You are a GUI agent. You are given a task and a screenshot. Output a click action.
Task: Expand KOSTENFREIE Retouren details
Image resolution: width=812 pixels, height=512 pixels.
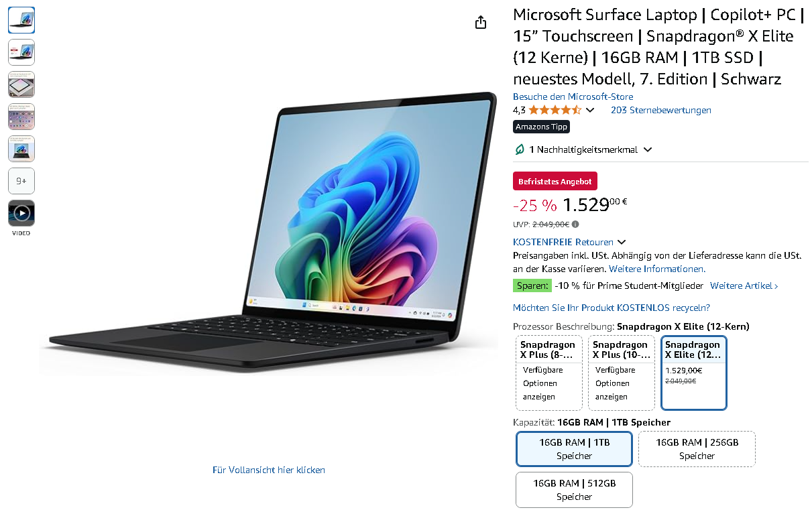[622, 242]
